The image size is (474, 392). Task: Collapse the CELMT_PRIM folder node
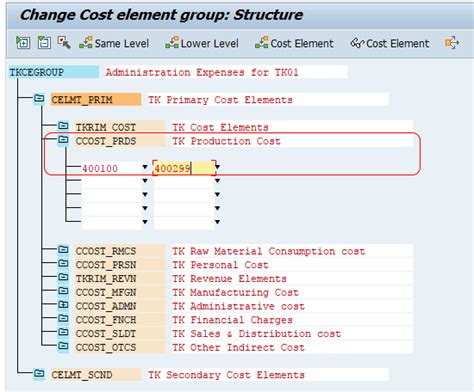[x=39, y=99]
